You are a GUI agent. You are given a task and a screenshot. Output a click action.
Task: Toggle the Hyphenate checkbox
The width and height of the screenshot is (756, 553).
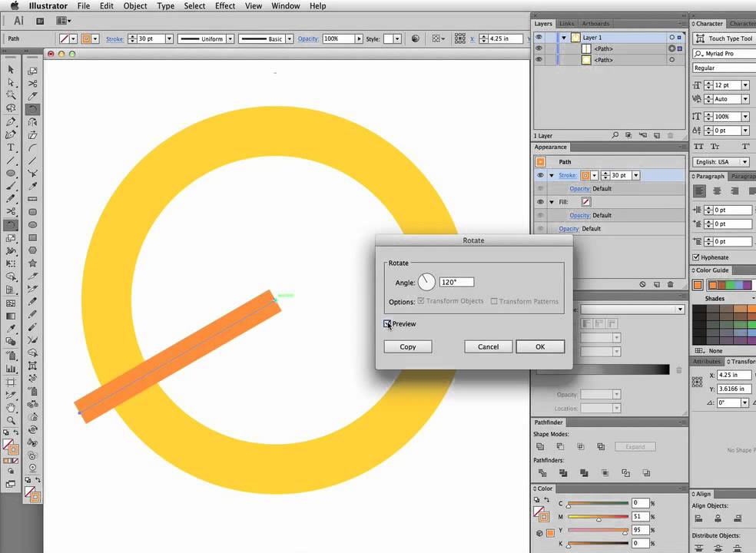point(696,257)
